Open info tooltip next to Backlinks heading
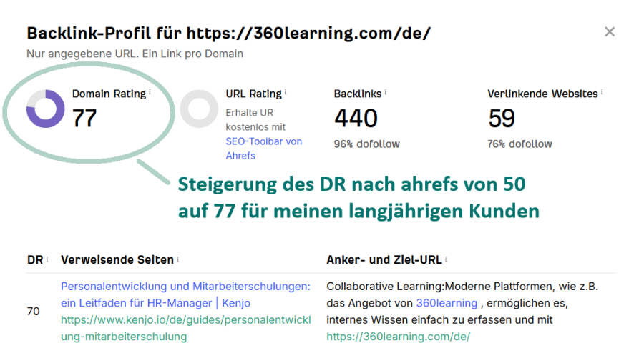644x348 pixels. 386,93
